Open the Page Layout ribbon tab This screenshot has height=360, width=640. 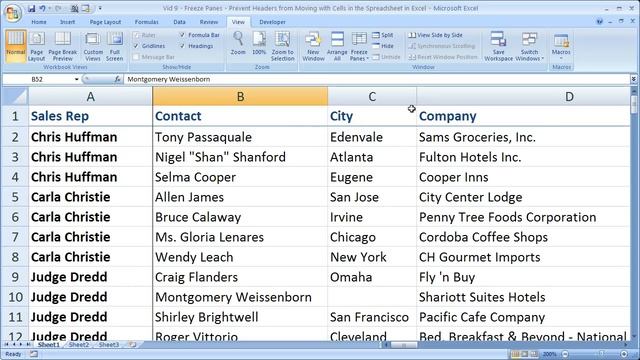(105, 22)
